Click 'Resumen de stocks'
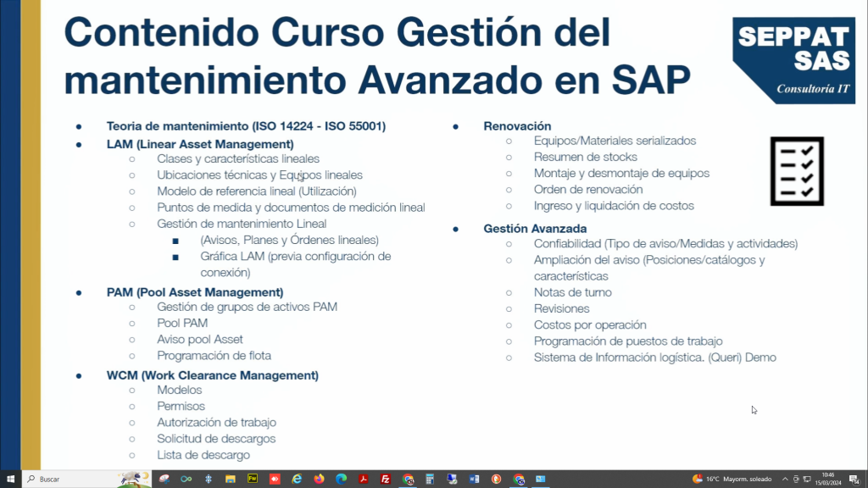 585,157
